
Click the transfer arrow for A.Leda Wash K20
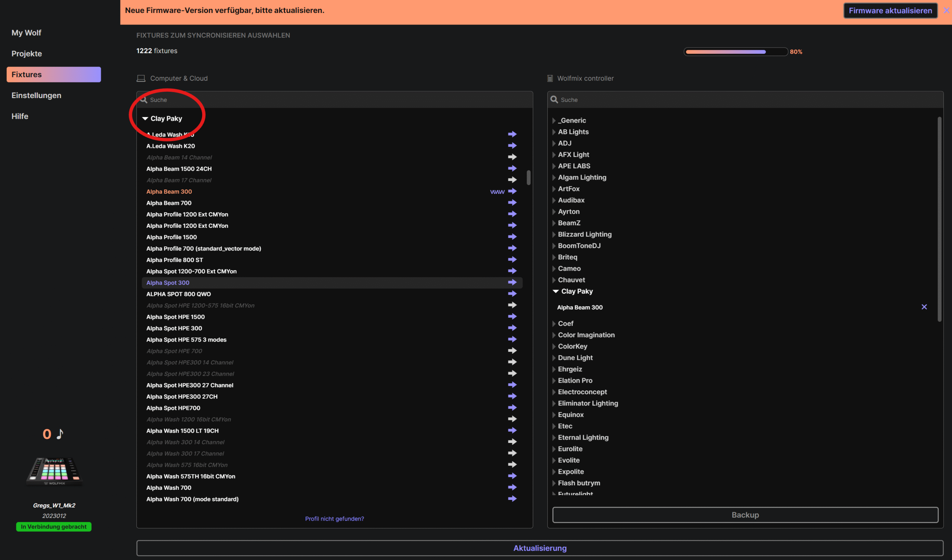(x=512, y=146)
